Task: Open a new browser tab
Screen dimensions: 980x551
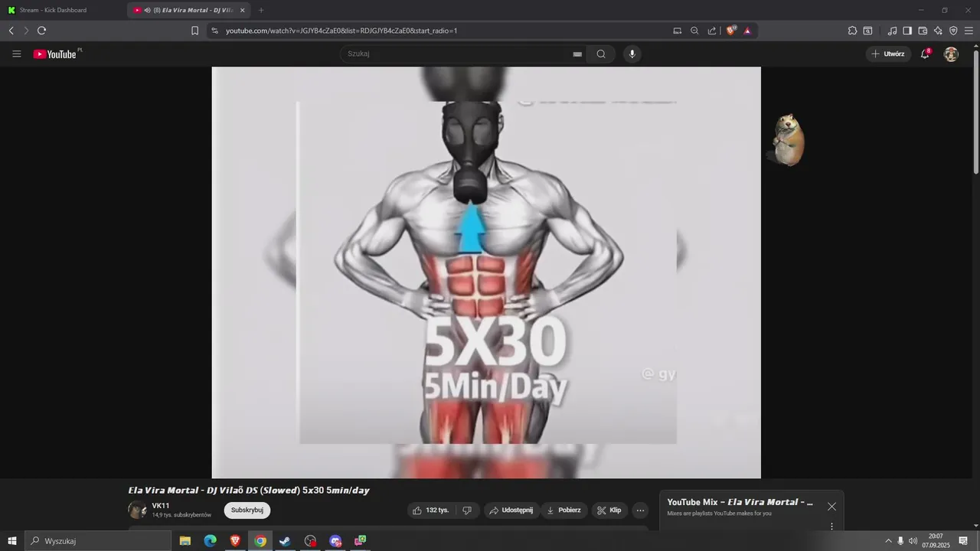Action: click(x=261, y=10)
